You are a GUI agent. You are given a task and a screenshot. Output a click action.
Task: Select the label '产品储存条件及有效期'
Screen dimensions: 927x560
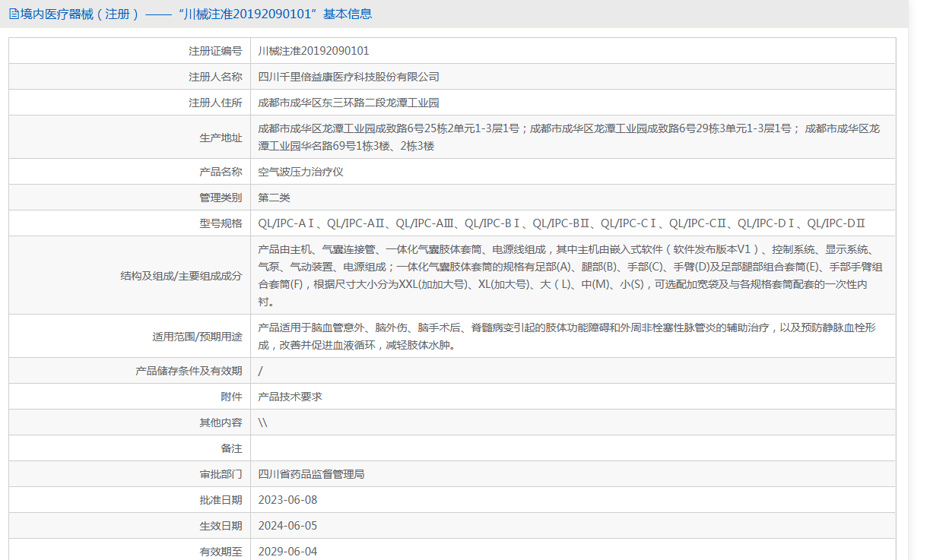click(189, 371)
